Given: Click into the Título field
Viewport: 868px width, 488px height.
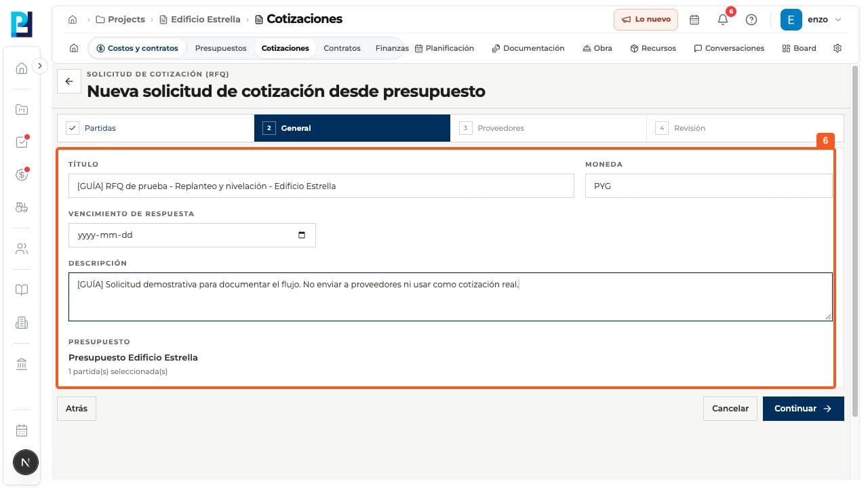Looking at the screenshot, I should (x=321, y=186).
